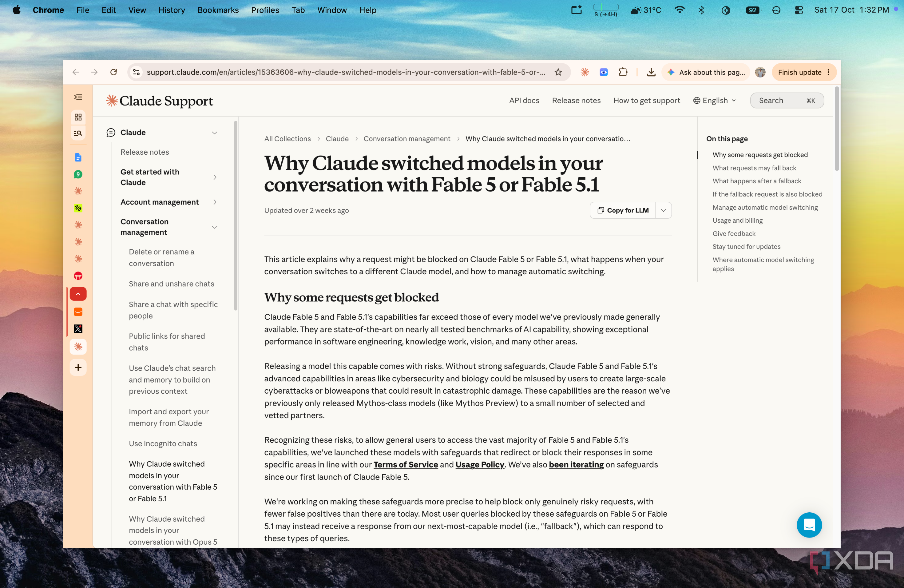Open the tab search icon in sidebar
This screenshot has height=588, width=904.
[78, 133]
